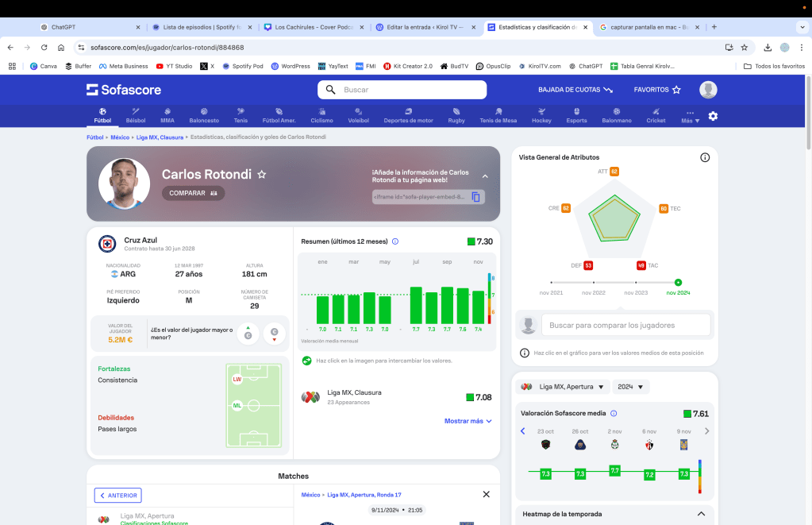Screen dimensions: 812x525
Task: Click the Buscar search field
Action: tap(402, 90)
